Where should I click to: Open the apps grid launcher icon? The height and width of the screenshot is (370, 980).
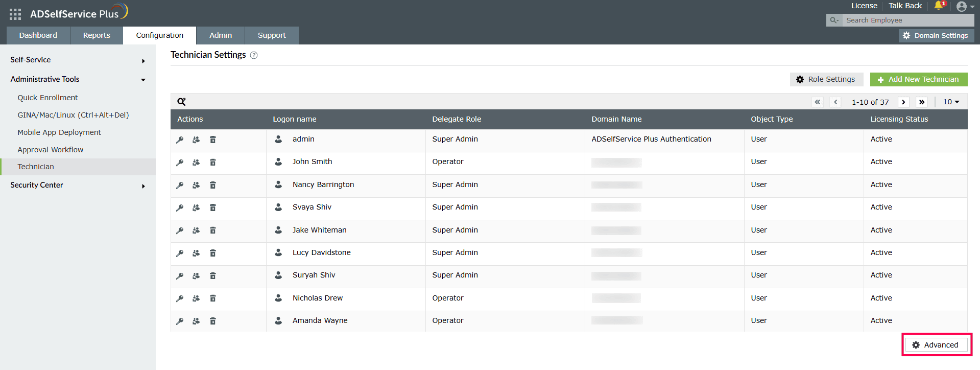pos(15,14)
